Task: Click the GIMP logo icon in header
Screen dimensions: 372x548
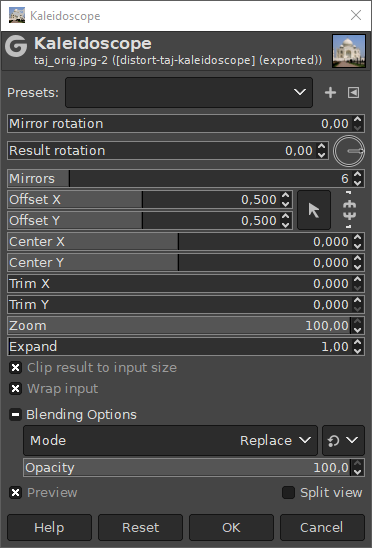Action: [x=16, y=46]
